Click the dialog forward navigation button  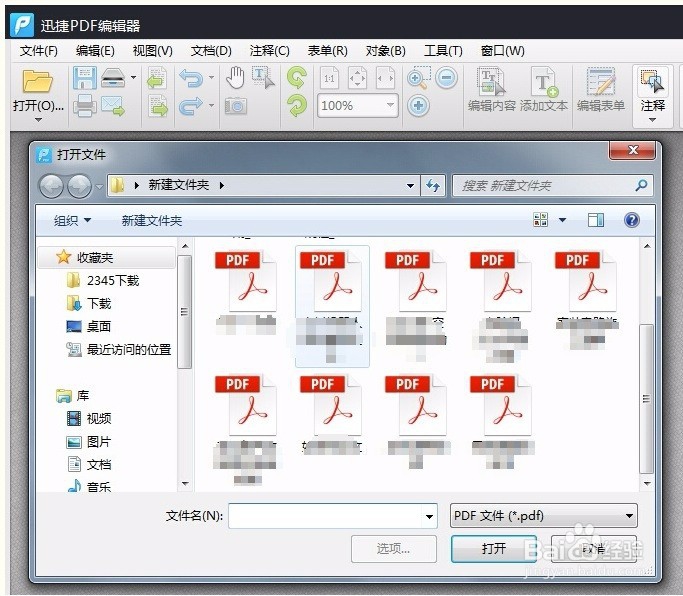[79, 186]
